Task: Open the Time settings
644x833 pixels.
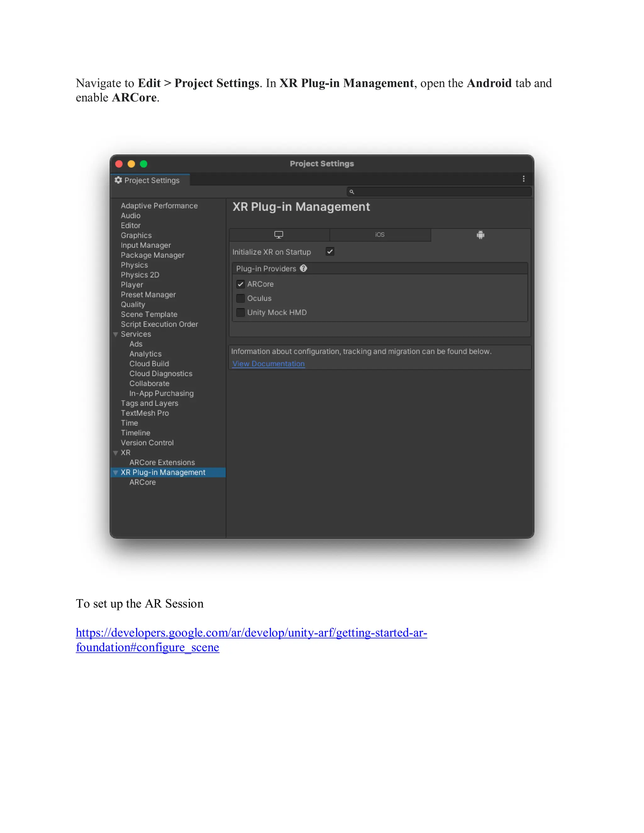Action: click(x=129, y=423)
